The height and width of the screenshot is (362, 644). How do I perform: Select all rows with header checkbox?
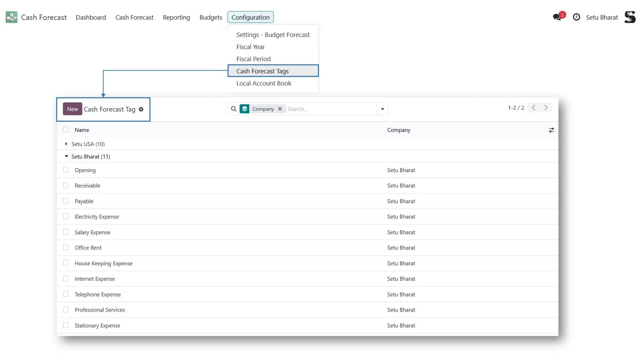tap(66, 130)
